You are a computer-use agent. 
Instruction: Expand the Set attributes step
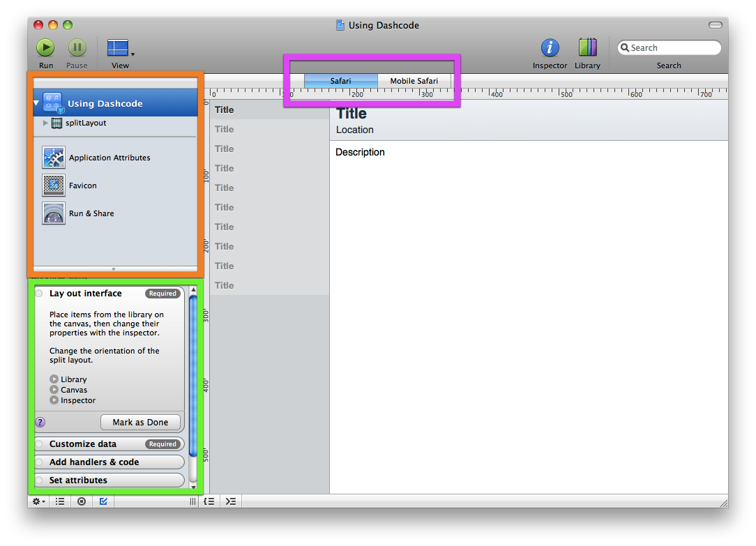(x=109, y=480)
